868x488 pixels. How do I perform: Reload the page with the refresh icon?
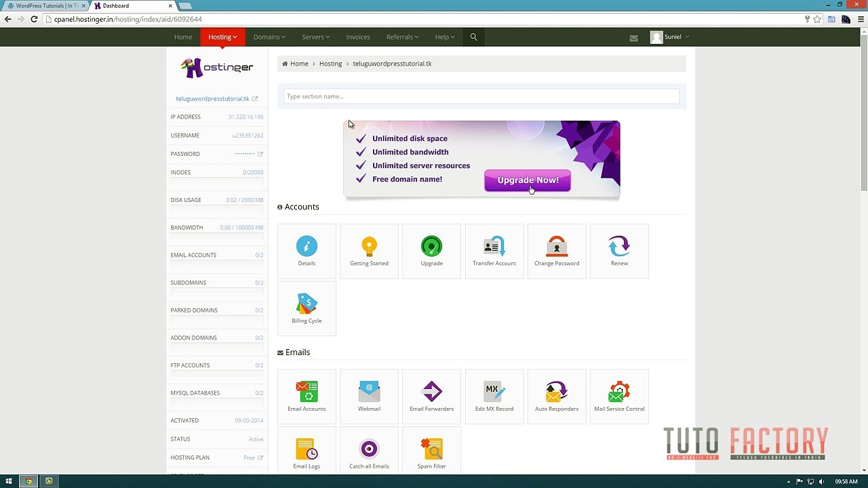pyautogui.click(x=34, y=19)
